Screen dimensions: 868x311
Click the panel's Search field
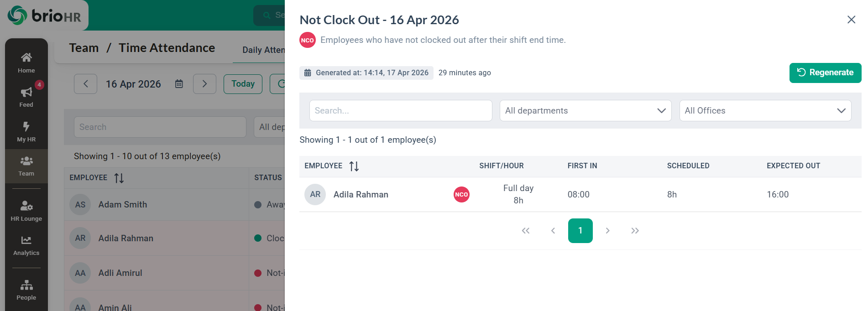coord(400,111)
